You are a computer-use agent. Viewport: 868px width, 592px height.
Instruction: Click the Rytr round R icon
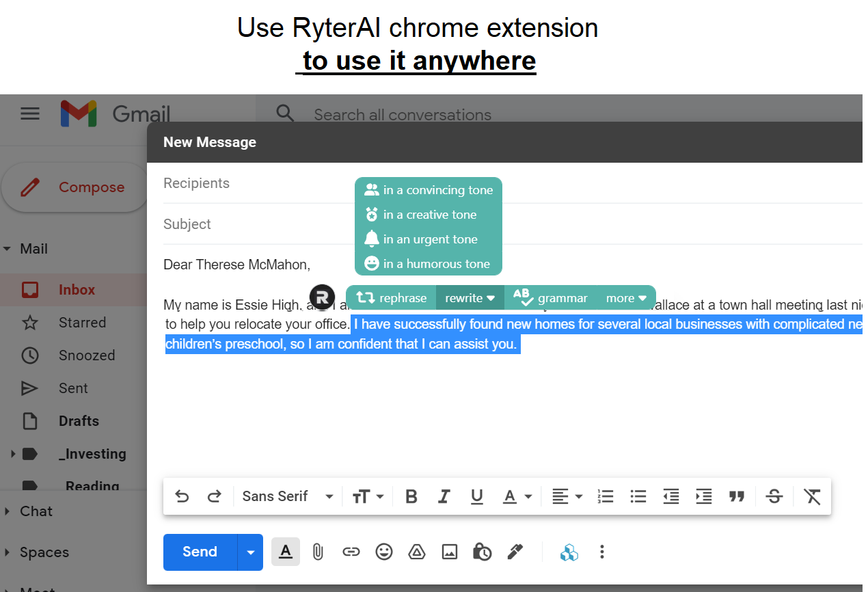(x=323, y=297)
